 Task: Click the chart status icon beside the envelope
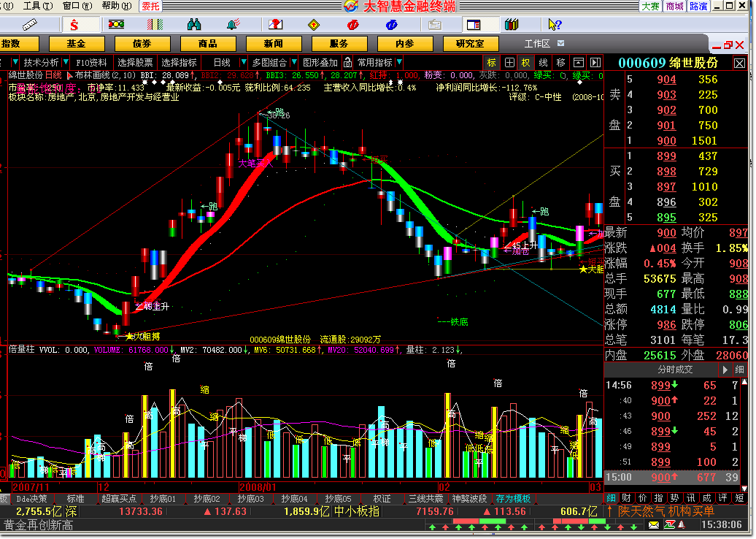pos(669,524)
